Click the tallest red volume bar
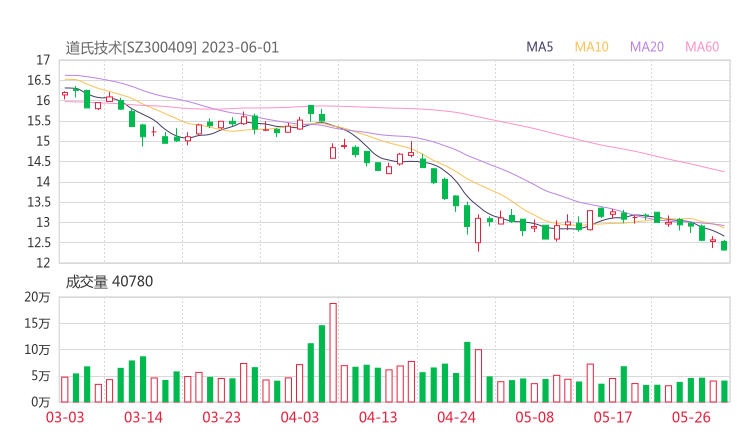 tap(333, 352)
